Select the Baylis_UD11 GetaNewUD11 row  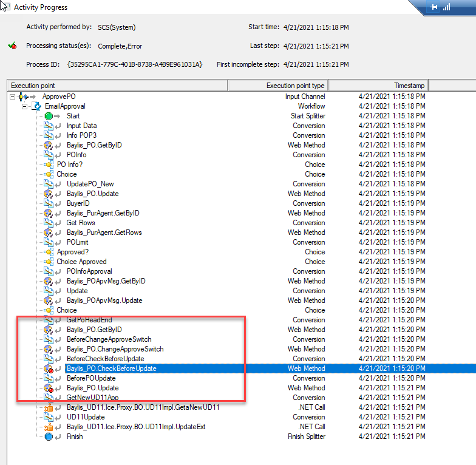[x=242, y=407]
